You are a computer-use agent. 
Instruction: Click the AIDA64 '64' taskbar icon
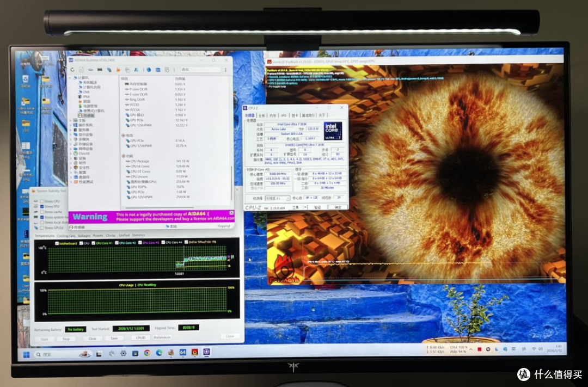click(183, 352)
